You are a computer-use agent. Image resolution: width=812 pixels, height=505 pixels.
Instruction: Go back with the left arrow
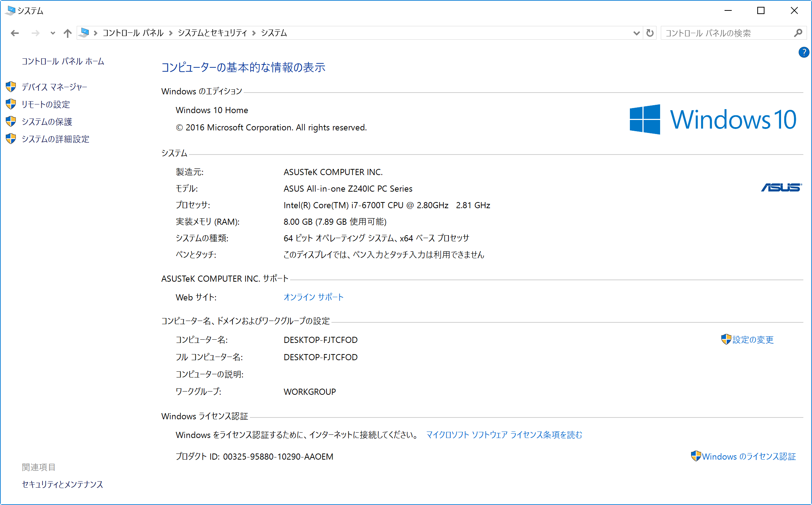click(x=15, y=33)
